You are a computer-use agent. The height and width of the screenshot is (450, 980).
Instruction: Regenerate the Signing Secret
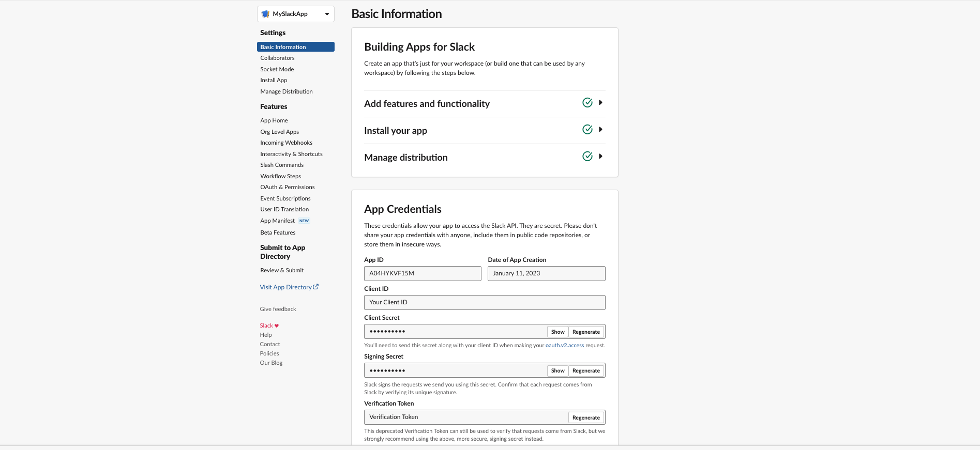coord(586,370)
